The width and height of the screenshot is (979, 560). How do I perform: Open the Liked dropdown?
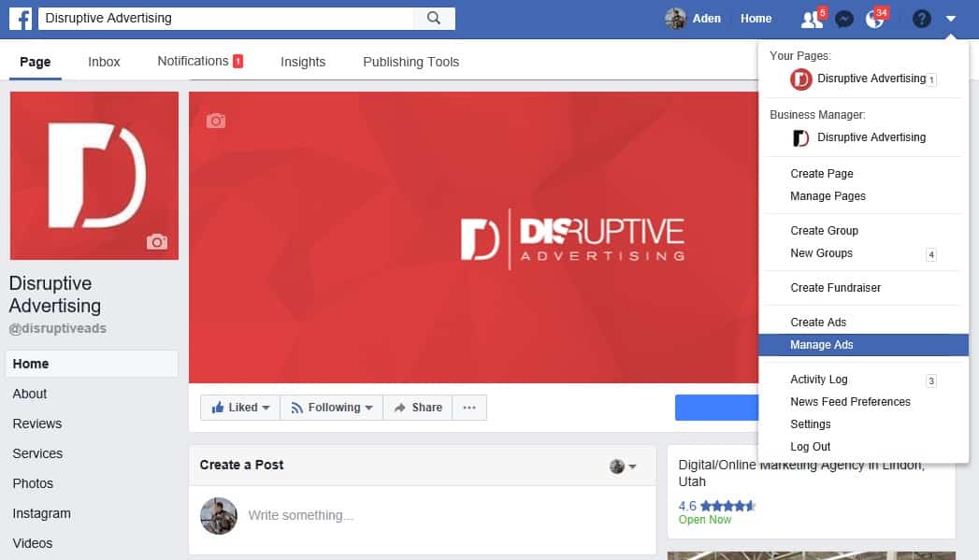240,408
